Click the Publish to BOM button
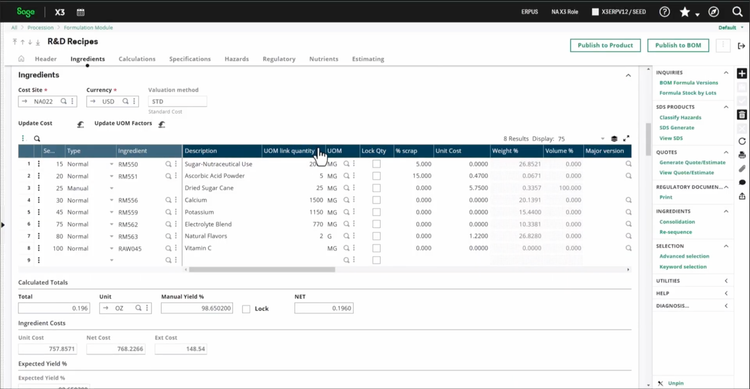 tap(678, 45)
